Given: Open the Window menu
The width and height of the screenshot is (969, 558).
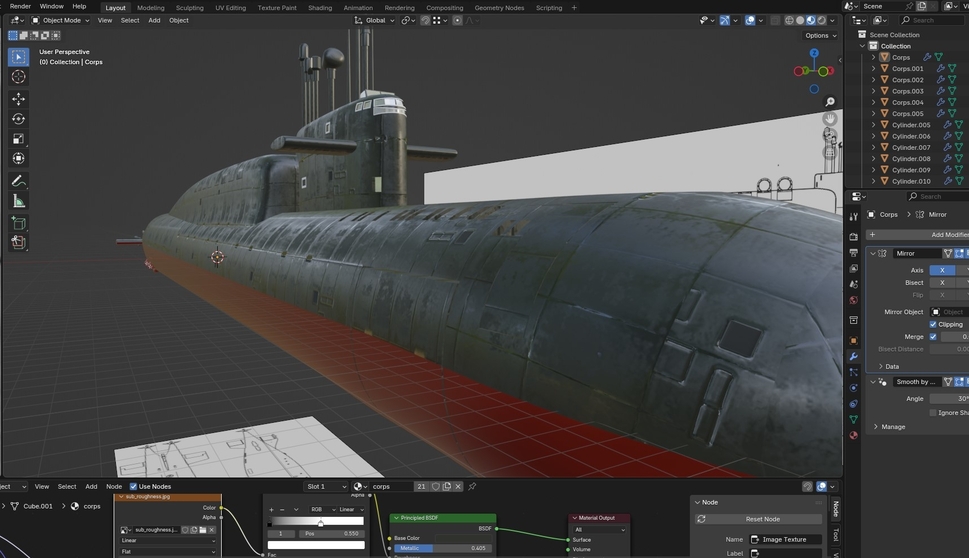Looking at the screenshot, I should point(51,7).
